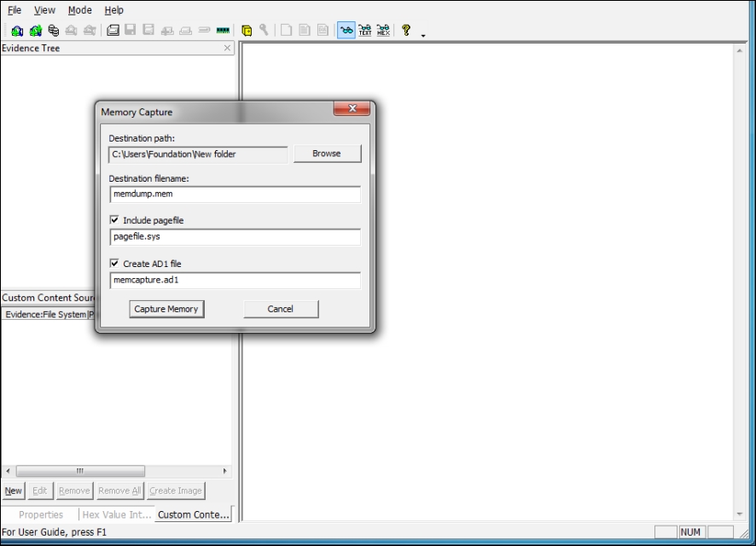Screen dimensions: 756x546
Task: Click the Create Image button
Action: coord(176,491)
